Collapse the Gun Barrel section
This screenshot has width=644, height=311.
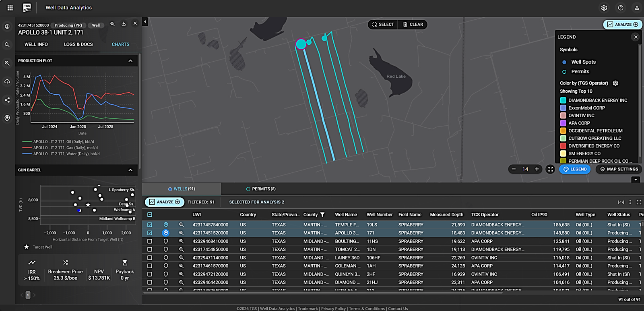pos(130,170)
